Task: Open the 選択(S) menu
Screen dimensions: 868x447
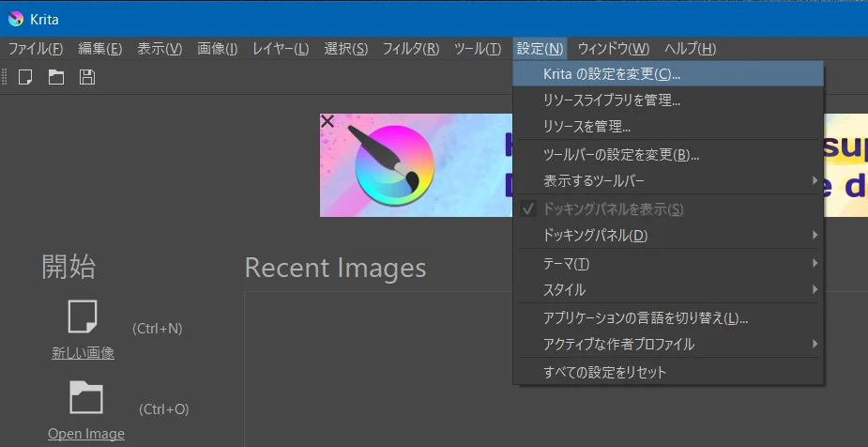Action: tap(345, 49)
